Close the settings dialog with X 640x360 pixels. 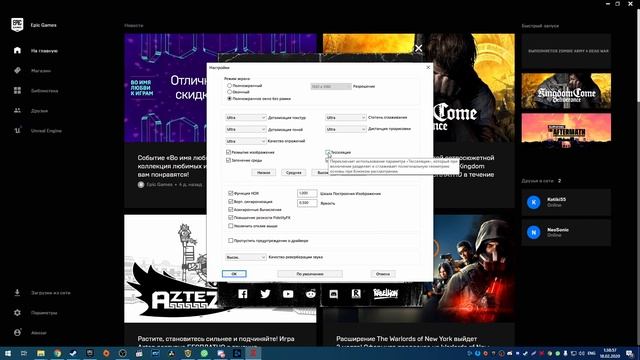tap(428, 67)
